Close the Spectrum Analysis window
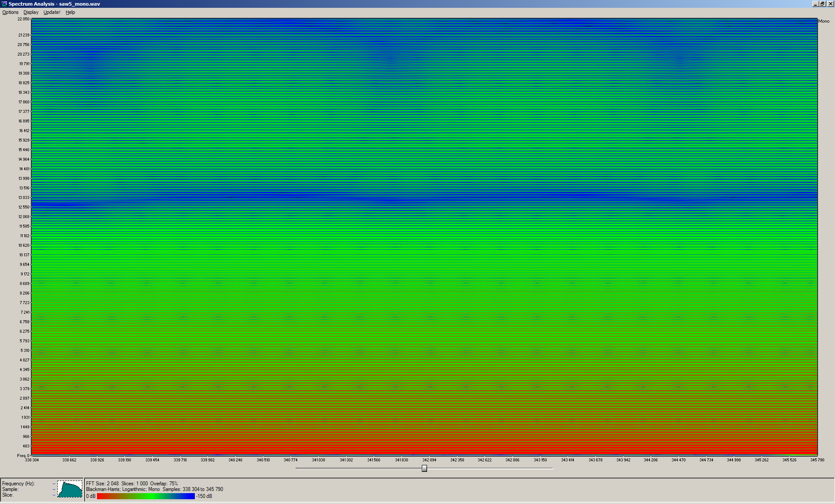The height and width of the screenshot is (504, 835). point(830,3)
